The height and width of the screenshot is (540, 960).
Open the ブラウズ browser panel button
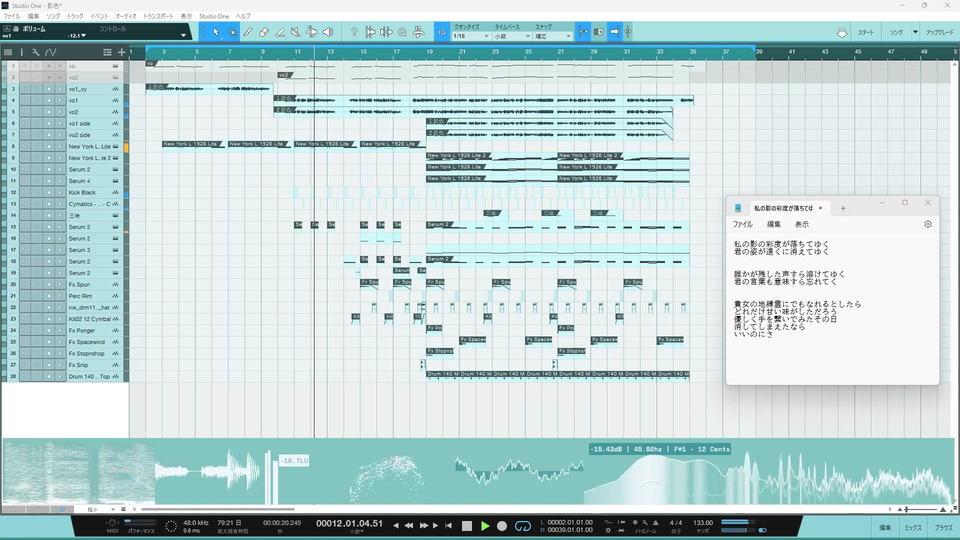[943, 527]
